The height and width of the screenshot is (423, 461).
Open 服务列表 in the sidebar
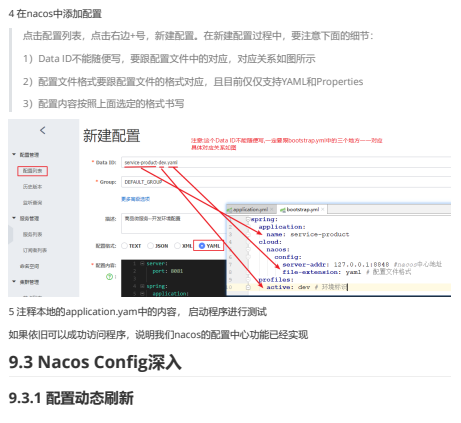point(32,234)
